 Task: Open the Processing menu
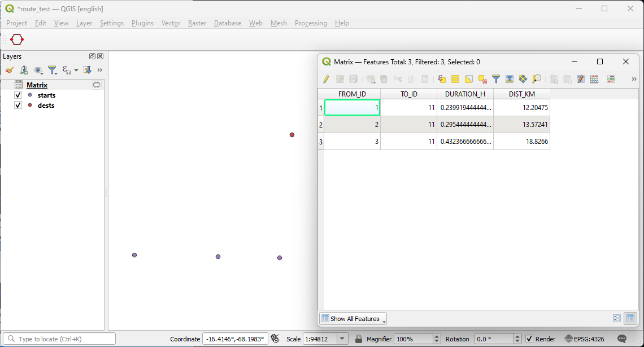[311, 23]
